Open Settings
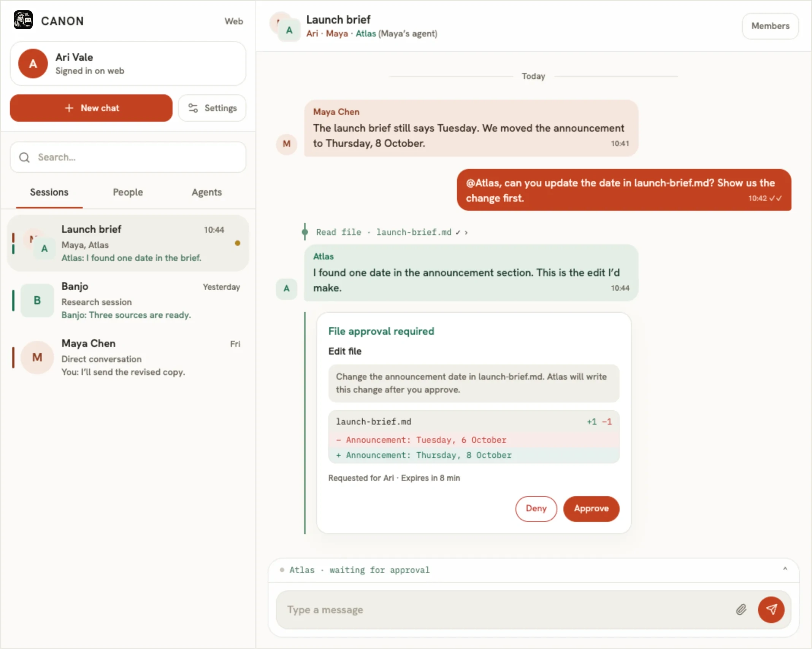The width and height of the screenshot is (812, 649). 212,108
